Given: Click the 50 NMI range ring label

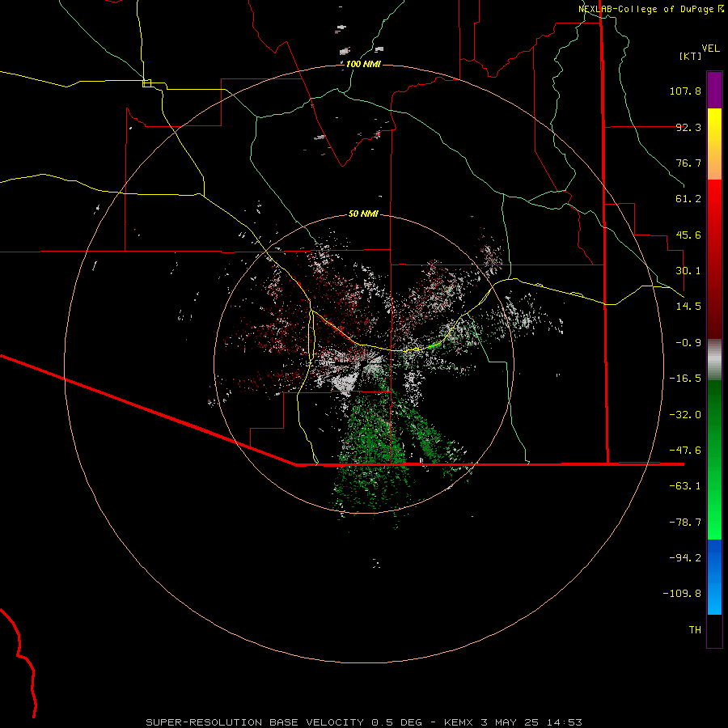Looking at the screenshot, I should coord(363,214).
